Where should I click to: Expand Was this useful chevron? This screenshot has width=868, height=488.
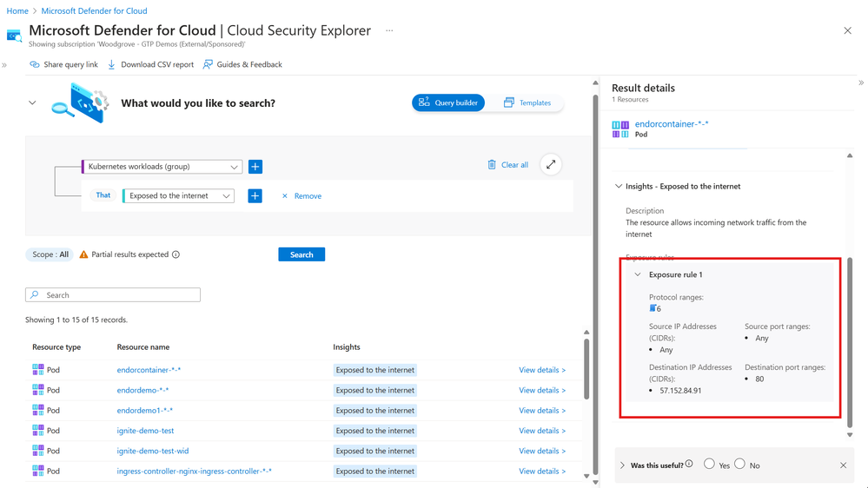click(x=622, y=465)
